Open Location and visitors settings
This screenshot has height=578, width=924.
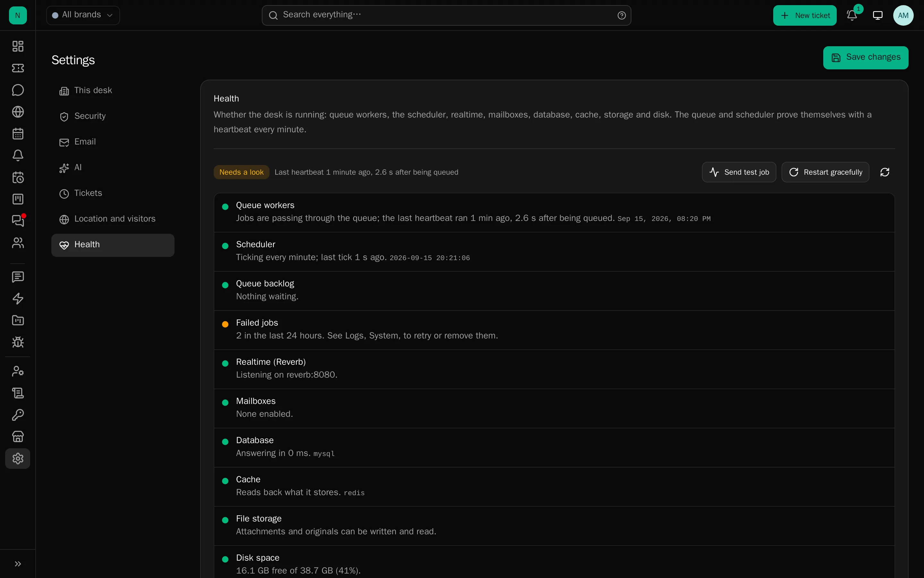pyautogui.click(x=113, y=219)
